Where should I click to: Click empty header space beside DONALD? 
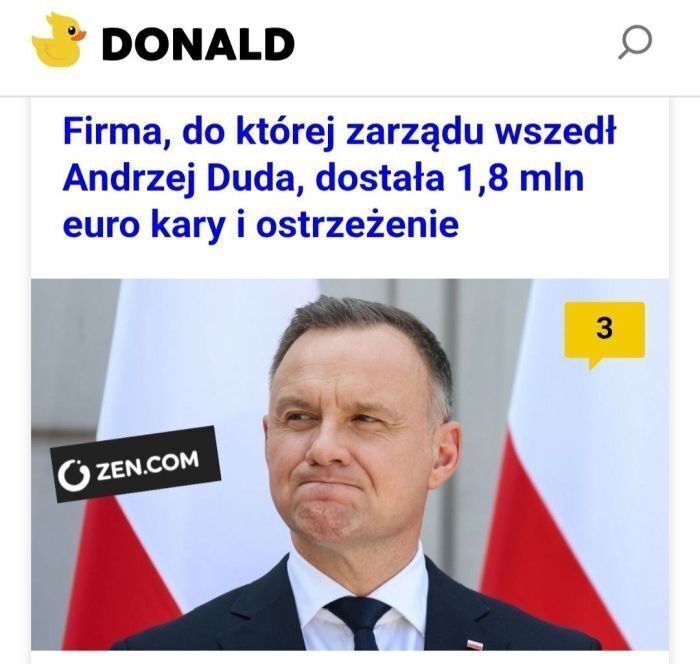pos(455,45)
